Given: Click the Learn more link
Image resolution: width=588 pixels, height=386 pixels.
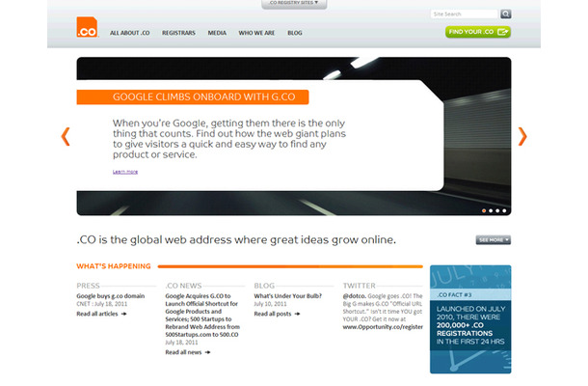Looking at the screenshot, I should pyautogui.click(x=125, y=172).
